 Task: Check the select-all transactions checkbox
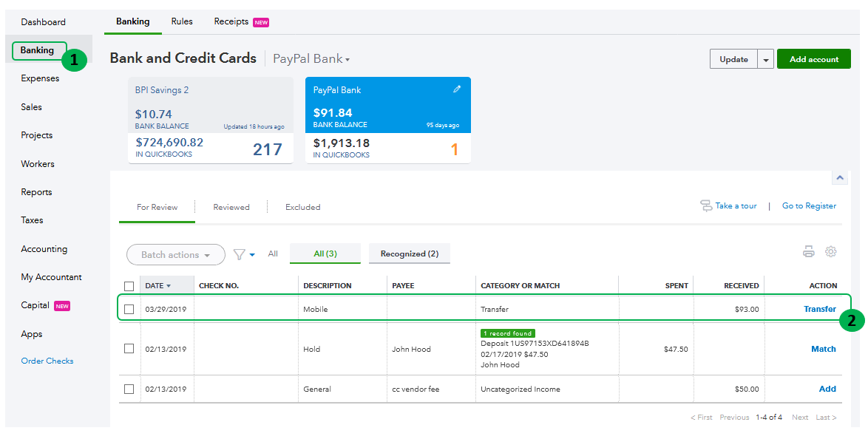(x=129, y=285)
